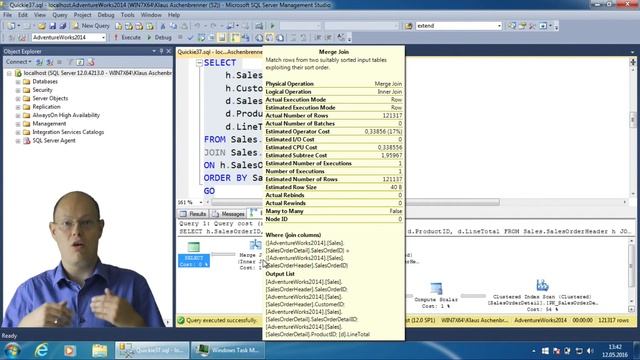This screenshot has height=360, width=640.
Task: Open the Help menu
Action: pos(174,15)
